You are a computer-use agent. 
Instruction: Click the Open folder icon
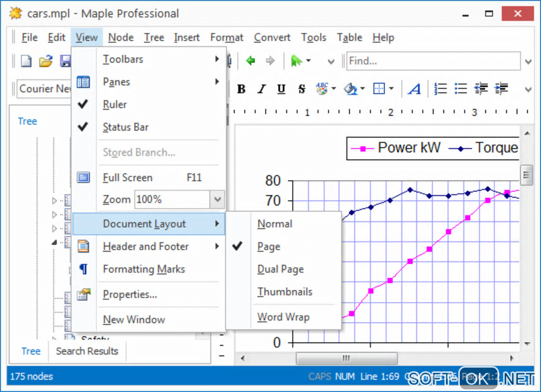(46, 61)
